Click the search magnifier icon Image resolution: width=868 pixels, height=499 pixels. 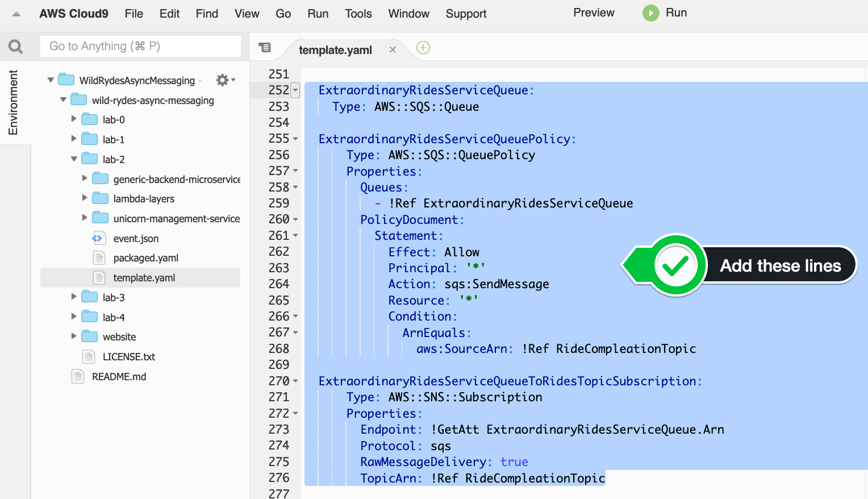tap(15, 46)
